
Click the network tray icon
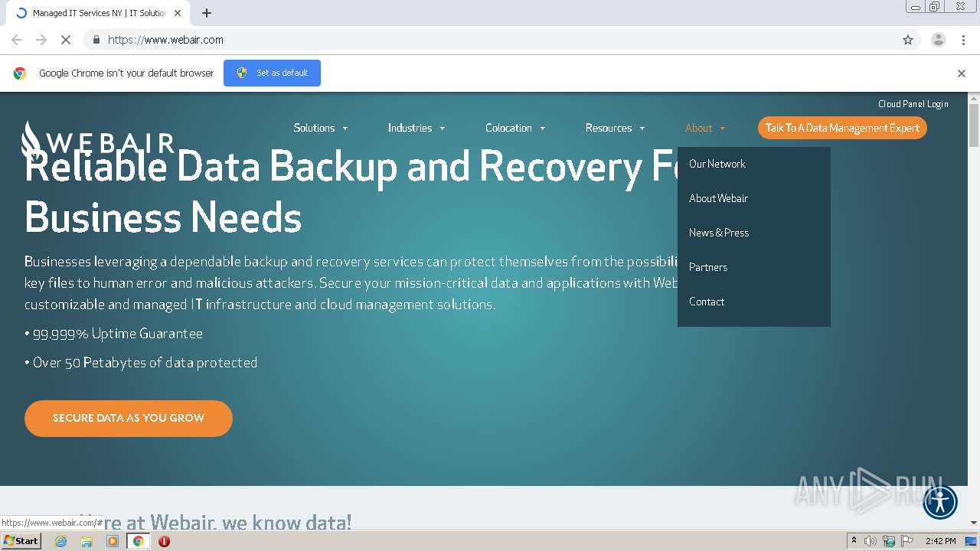(x=889, y=541)
